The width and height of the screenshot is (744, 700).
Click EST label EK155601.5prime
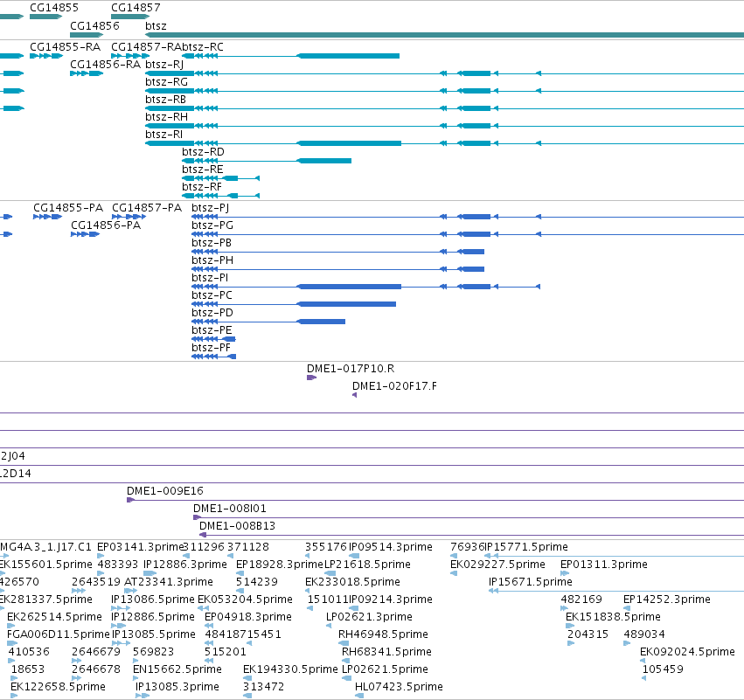[46, 565]
